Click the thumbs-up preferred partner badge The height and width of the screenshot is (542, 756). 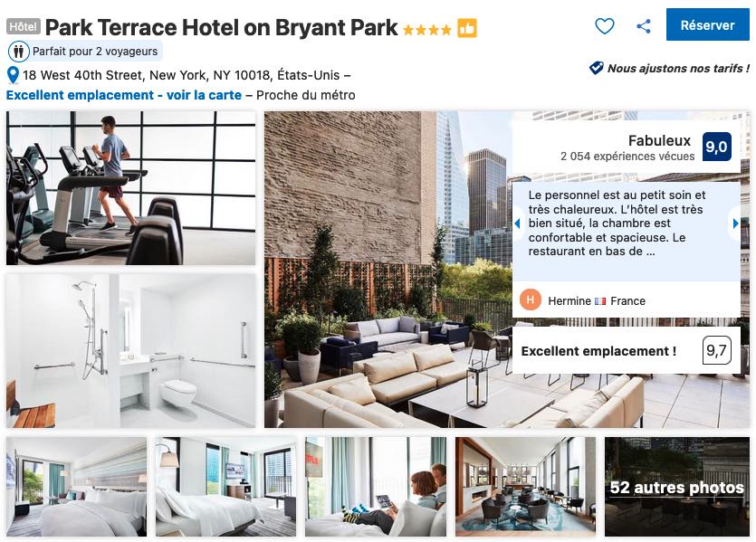click(x=466, y=28)
